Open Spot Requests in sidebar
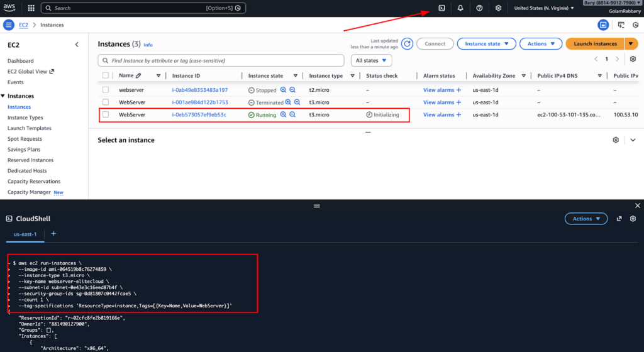The width and height of the screenshot is (644, 352). pos(25,139)
